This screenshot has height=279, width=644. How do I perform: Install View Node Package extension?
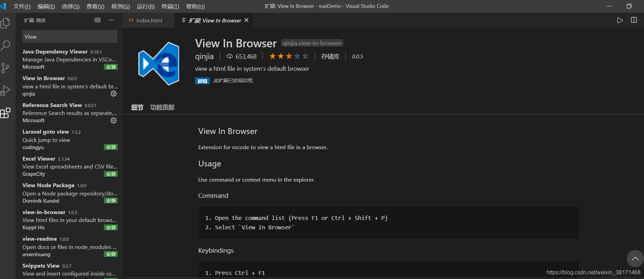[x=111, y=201]
